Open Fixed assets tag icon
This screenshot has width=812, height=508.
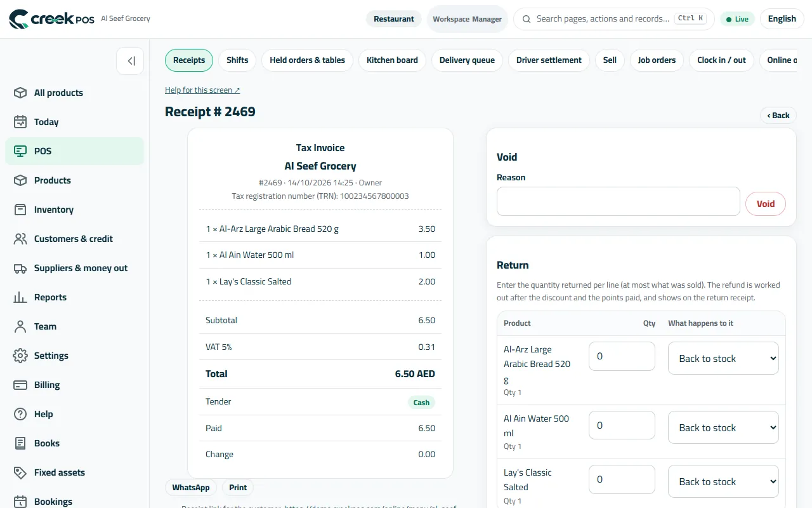point(20,472)
